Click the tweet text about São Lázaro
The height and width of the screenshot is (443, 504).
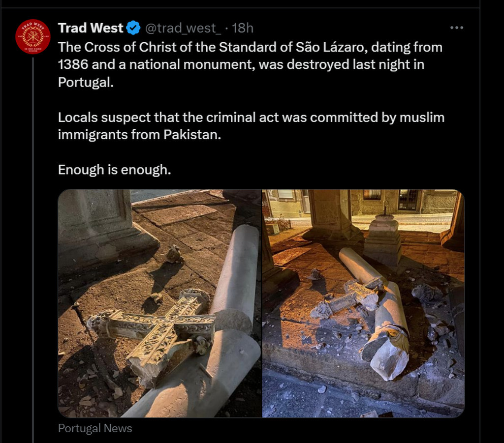click(251, 64)
